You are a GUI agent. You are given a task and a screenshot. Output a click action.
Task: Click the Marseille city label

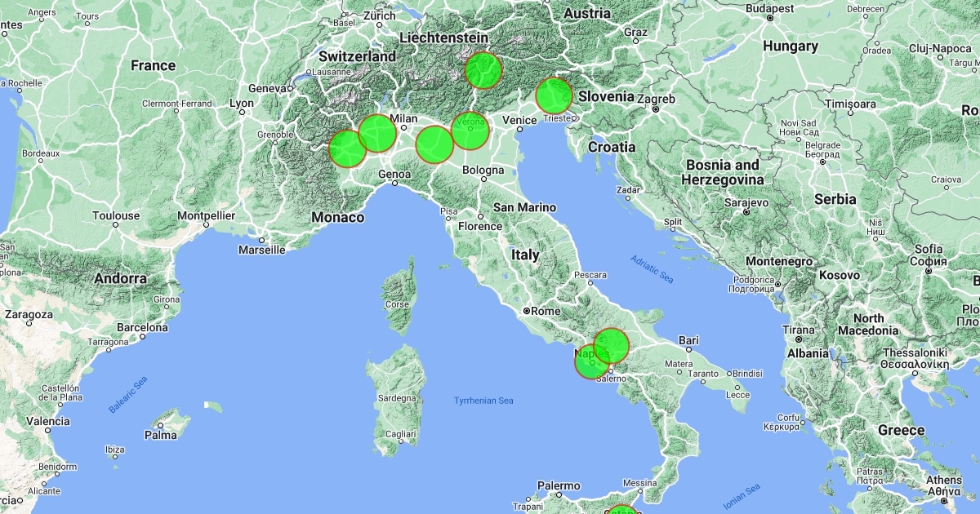(261, 250)
